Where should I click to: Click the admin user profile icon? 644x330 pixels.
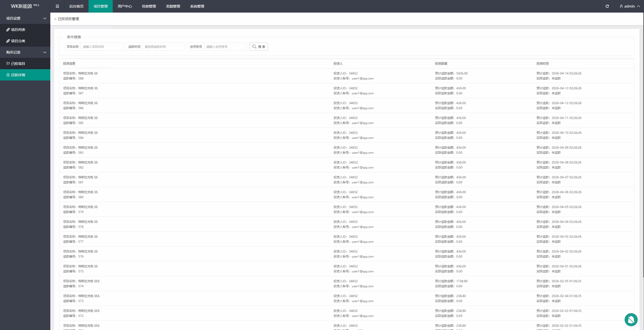(x=621, y=6)
